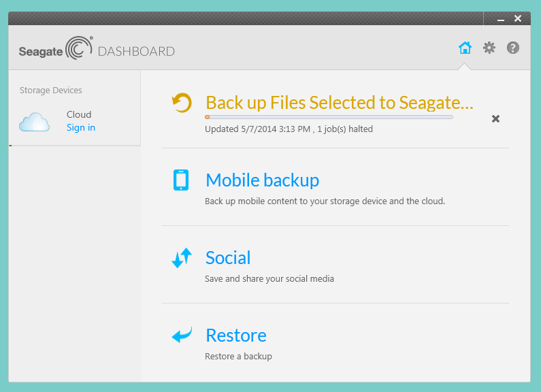541x392 pixels.
Task: Open Help with the question mark icon
Action: [x=513, y=48]
